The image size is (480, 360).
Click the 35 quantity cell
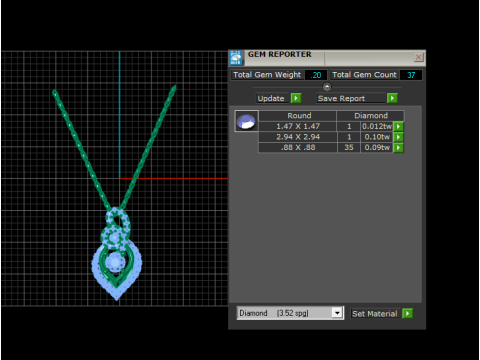[349, 148]
